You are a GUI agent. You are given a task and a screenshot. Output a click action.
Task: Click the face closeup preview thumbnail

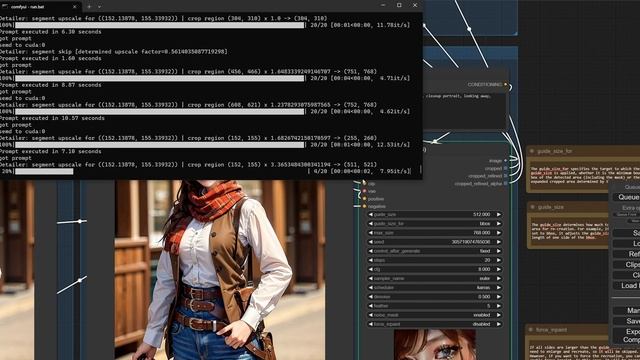434,345
